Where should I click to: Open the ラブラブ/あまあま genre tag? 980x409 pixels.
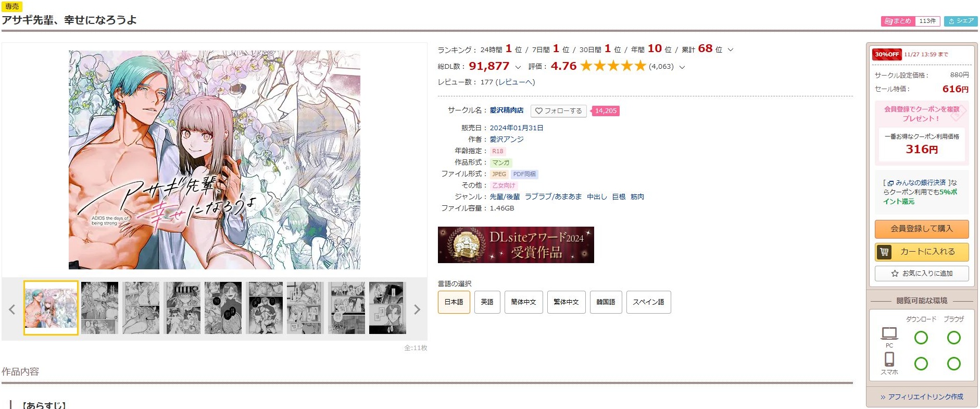[553, 197]
